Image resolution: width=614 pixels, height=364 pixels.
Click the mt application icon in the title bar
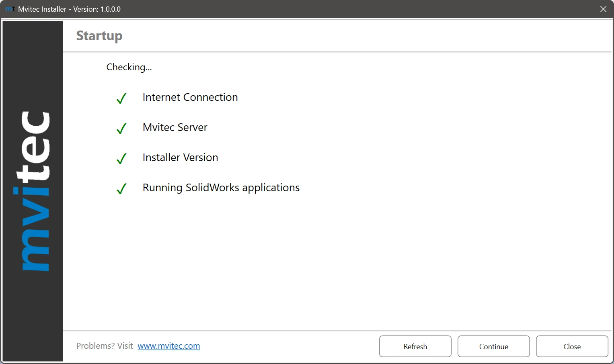(x=9, y=9)
